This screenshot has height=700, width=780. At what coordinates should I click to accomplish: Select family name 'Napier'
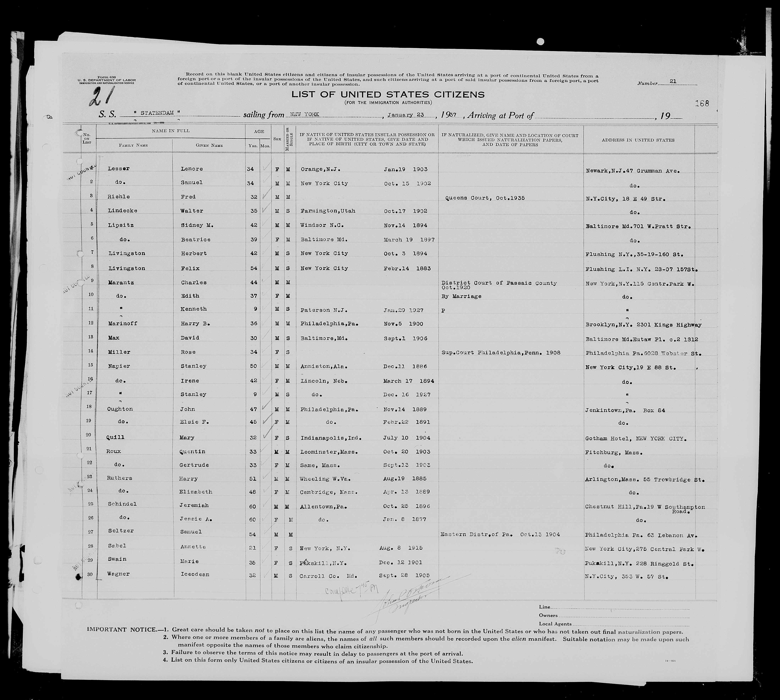pos(119,366)
